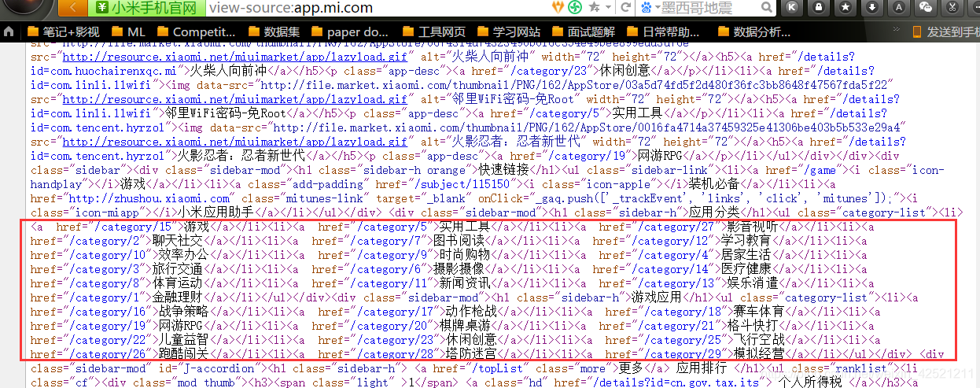Open the 学习网站 bookmark folder
Screen dimensions: 980x388
[507, 32]
